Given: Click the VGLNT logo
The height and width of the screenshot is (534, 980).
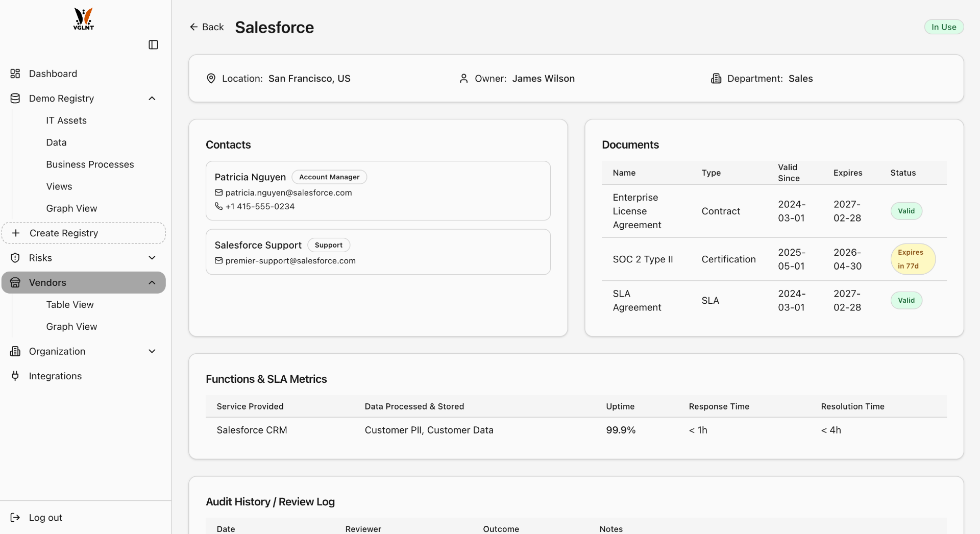Looking at the screenshot, I should click(x=83, y=19).
